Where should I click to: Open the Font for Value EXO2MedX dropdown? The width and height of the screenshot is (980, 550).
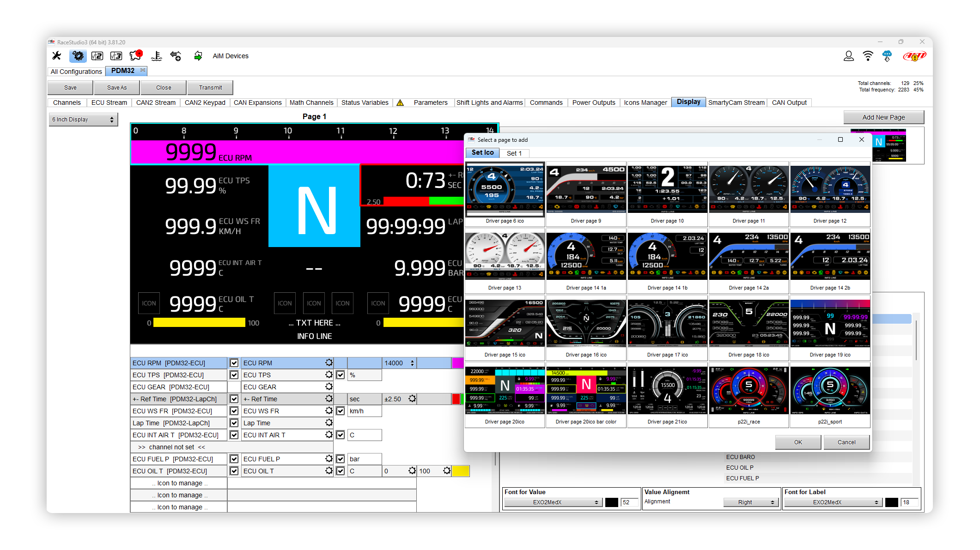[x=553, y=502]
